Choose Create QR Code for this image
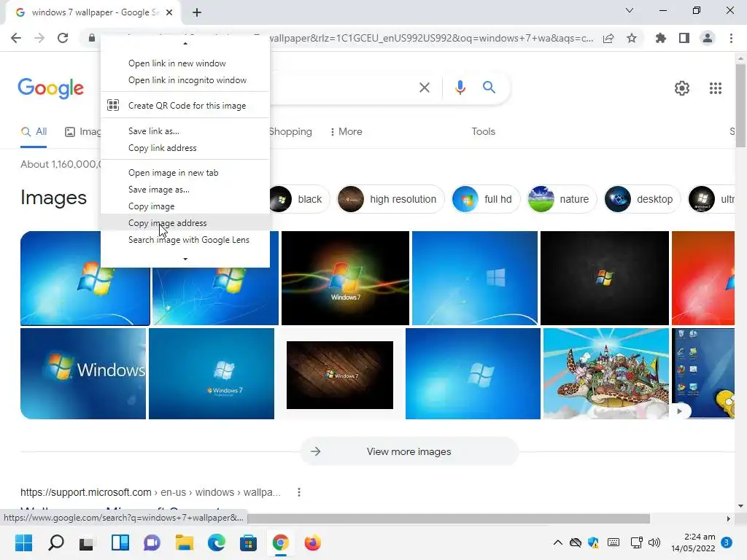This screenshot has height=560, width=747. 185,105
